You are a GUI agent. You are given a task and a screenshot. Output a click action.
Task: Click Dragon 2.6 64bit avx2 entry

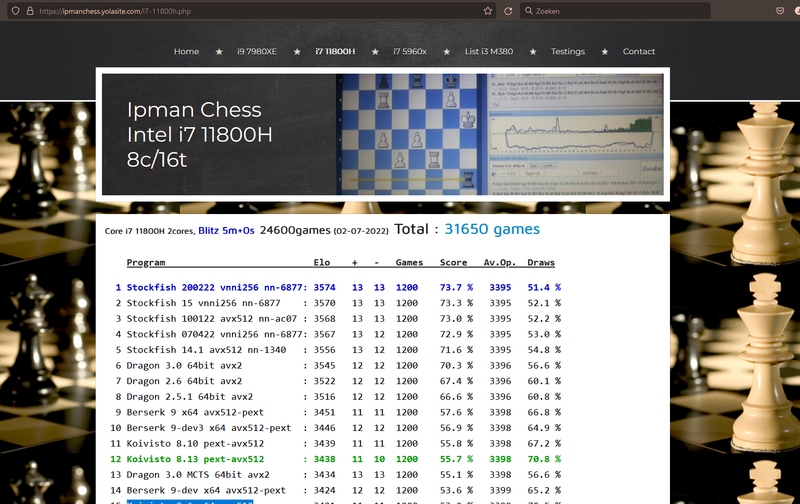pyautogui.click(x=184, y=381)
